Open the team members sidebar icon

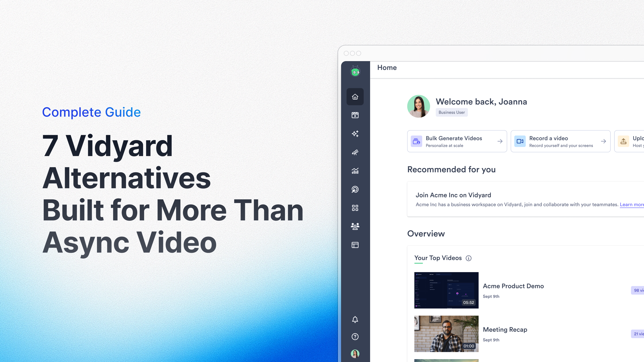355,226
